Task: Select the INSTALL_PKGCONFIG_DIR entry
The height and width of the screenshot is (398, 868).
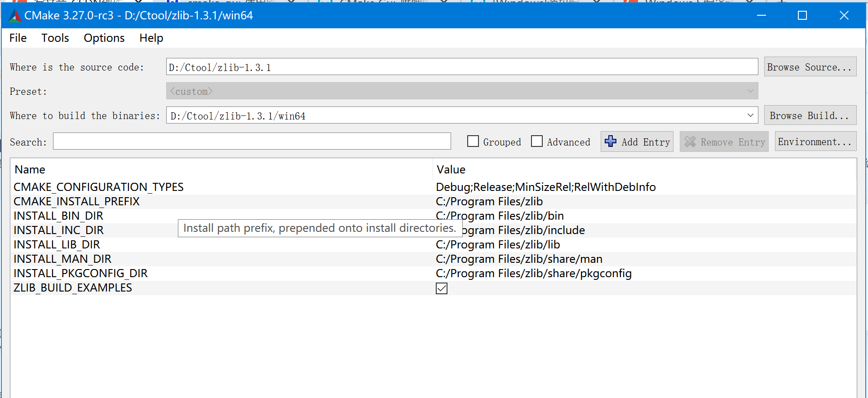Action: (x=80, y=273)
